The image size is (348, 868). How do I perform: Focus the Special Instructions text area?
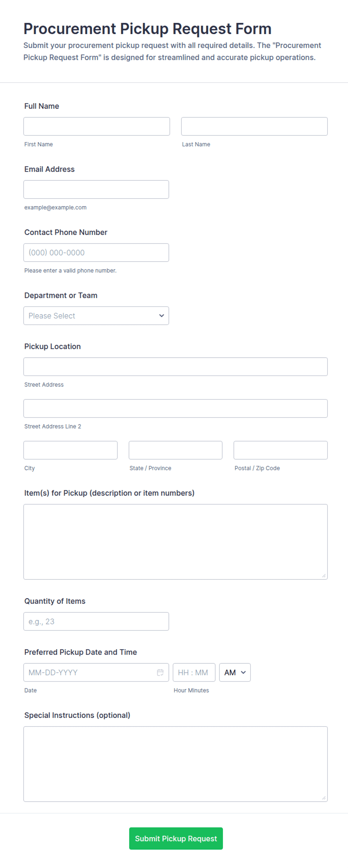pyautogui.click(x=175, y=764)
